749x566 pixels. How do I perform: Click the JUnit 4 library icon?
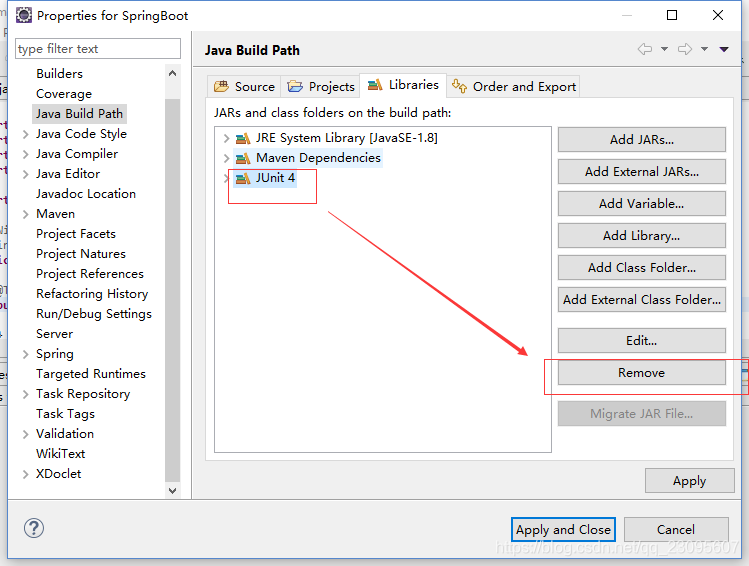pos(243,178)
